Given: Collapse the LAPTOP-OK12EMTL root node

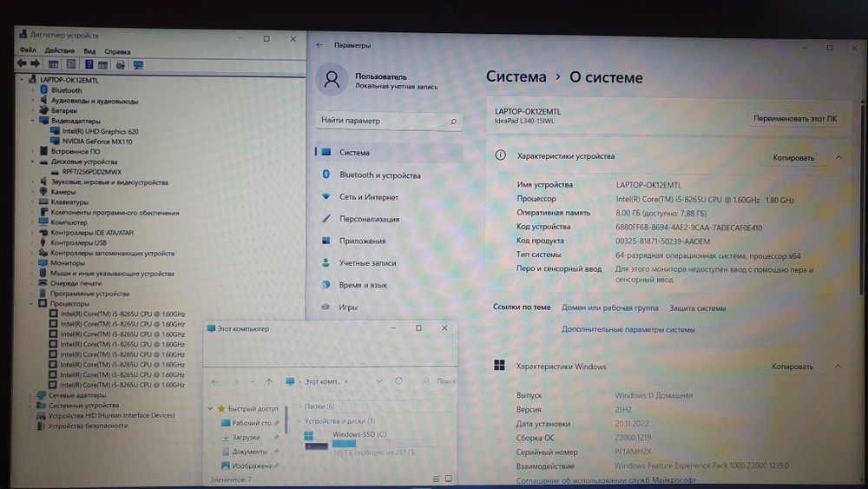Looking at the screenshot, I should coord(22,79).
